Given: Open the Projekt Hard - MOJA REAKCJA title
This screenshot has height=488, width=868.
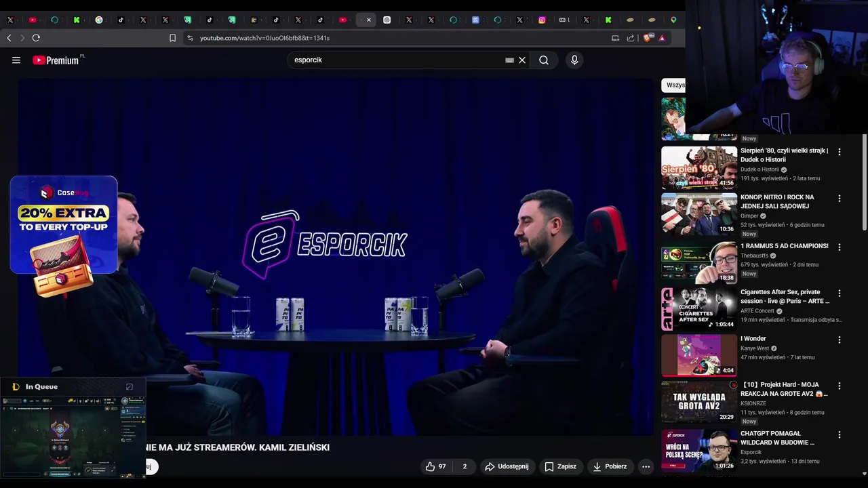Looking at the screenshot, I should coord(785,389).
